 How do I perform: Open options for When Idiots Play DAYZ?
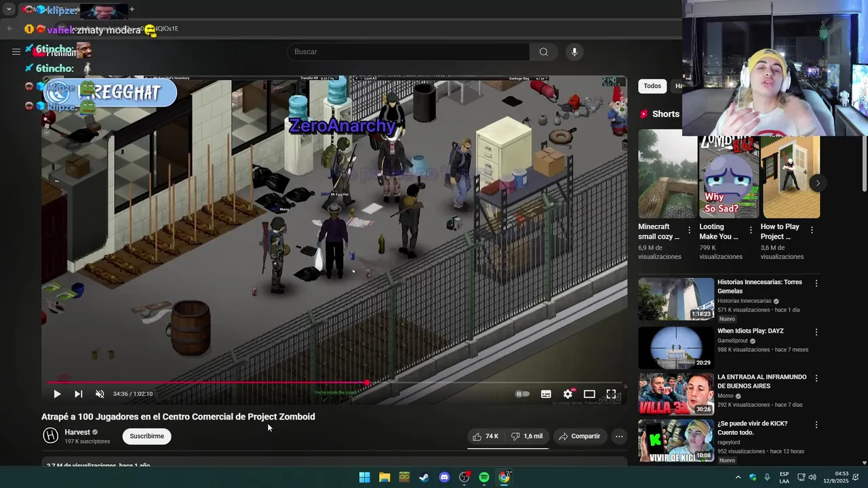pos(816,332)
